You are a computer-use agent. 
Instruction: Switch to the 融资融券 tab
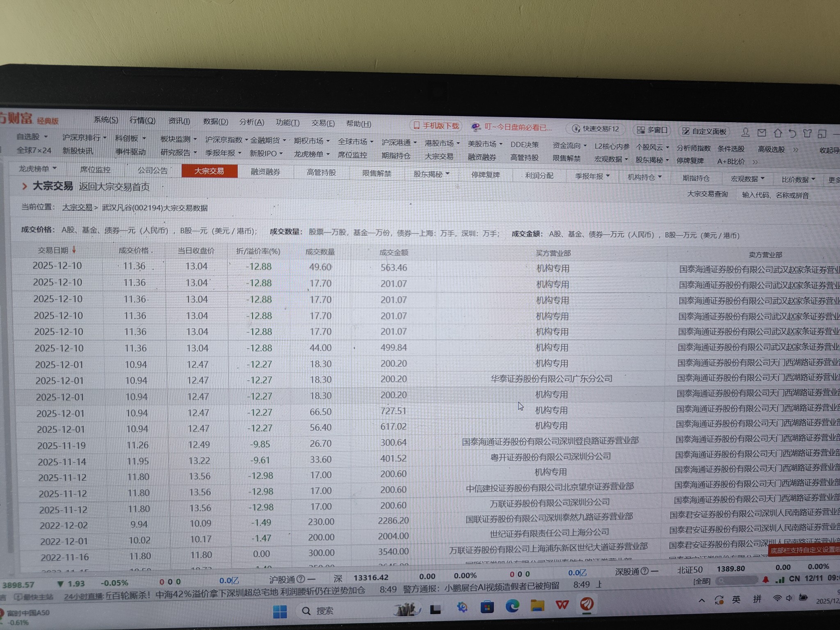[x=265, y=172]
